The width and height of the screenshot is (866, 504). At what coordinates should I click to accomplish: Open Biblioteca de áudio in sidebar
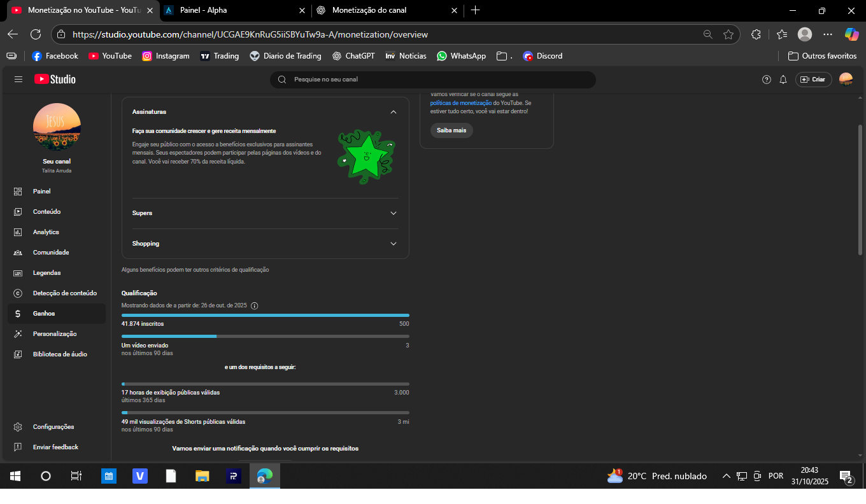[60, 354]
